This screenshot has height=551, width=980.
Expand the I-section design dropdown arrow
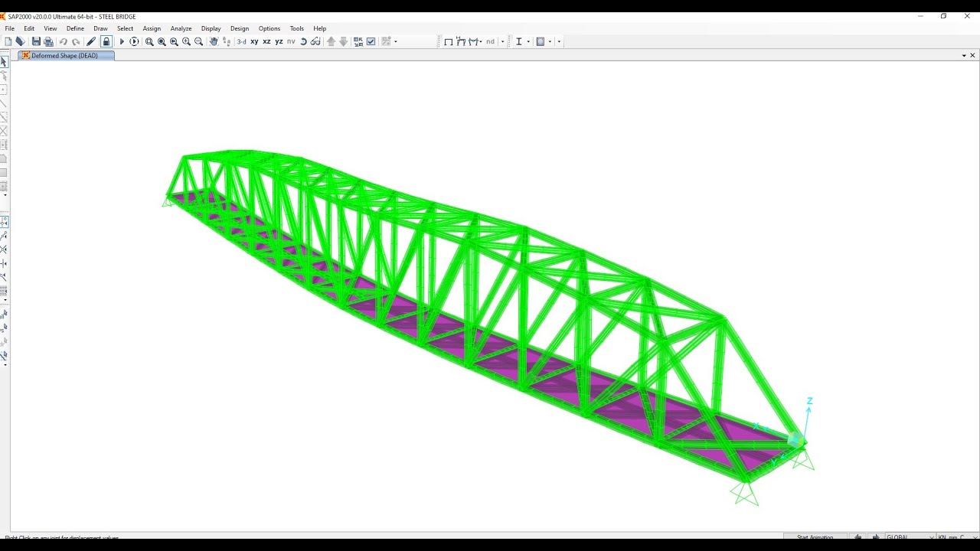click(x=528, y=41)
